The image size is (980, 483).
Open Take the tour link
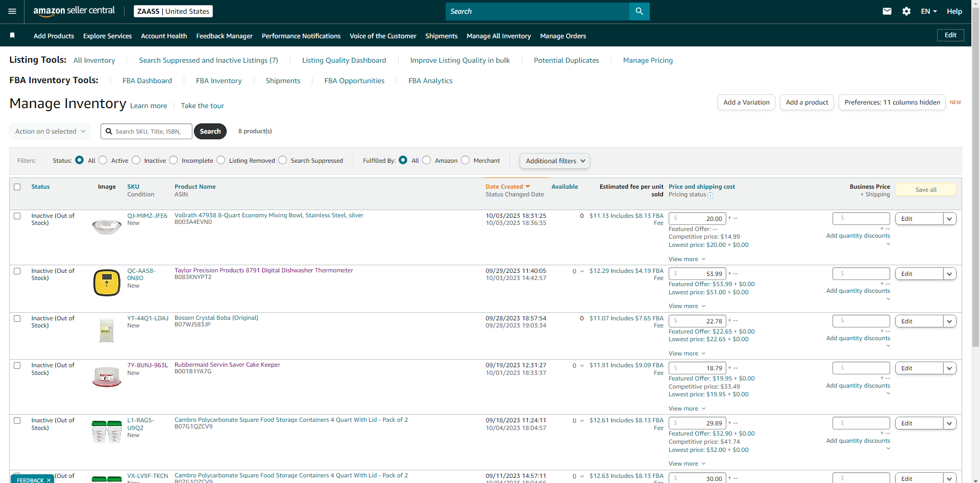tap(202, 106)
